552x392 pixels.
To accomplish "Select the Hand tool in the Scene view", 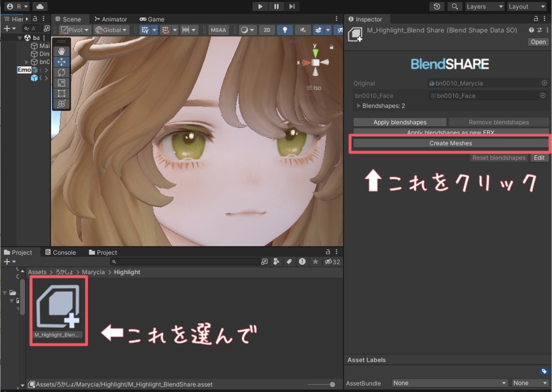I will [x=61, y=52].
